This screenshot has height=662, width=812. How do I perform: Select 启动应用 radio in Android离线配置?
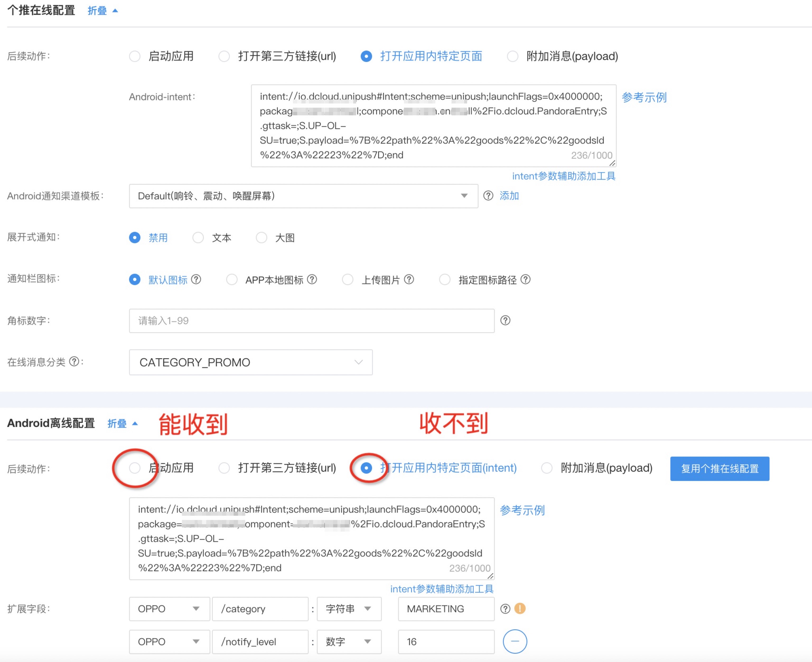coord(134,468)
